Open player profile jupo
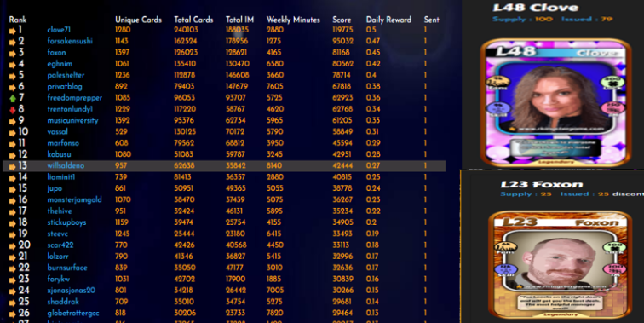 coord(55,188)
